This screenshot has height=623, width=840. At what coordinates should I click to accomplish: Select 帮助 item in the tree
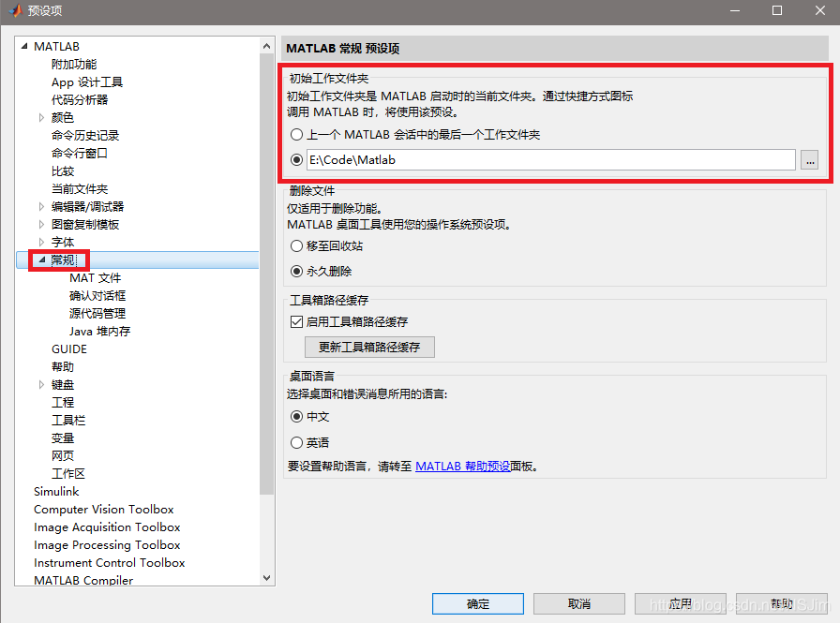[63, 366]
